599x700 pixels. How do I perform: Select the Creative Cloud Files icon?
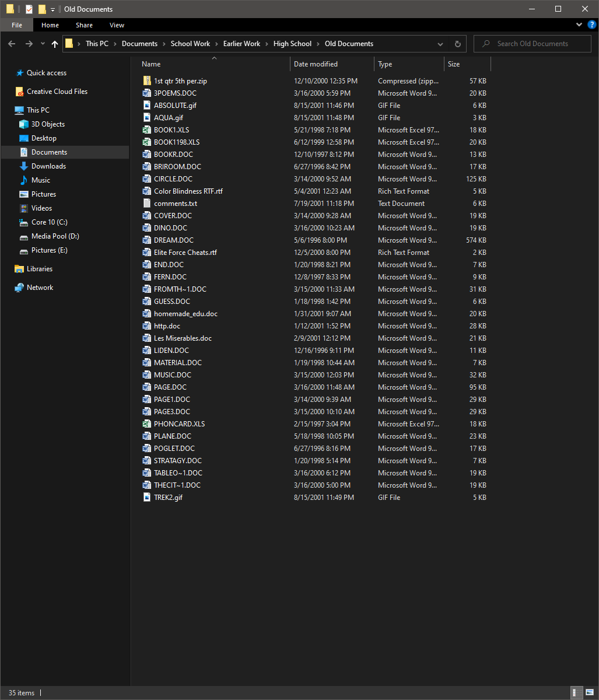click(19, 92)
